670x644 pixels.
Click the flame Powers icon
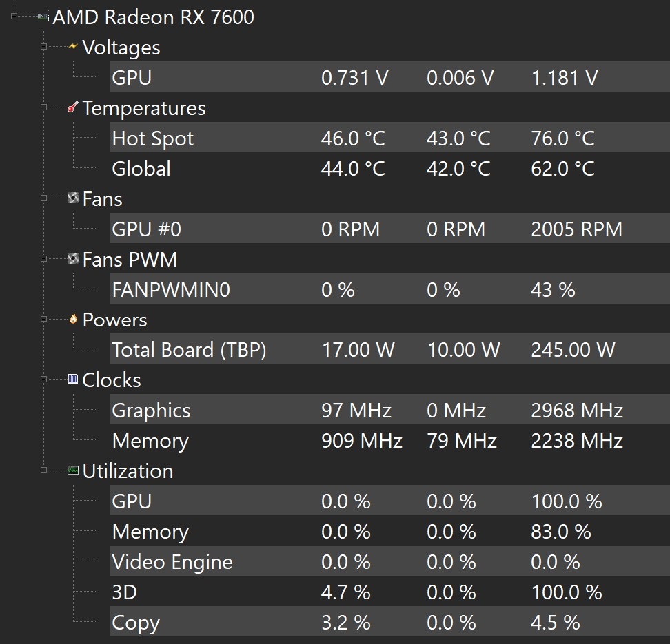click(73, 319)
